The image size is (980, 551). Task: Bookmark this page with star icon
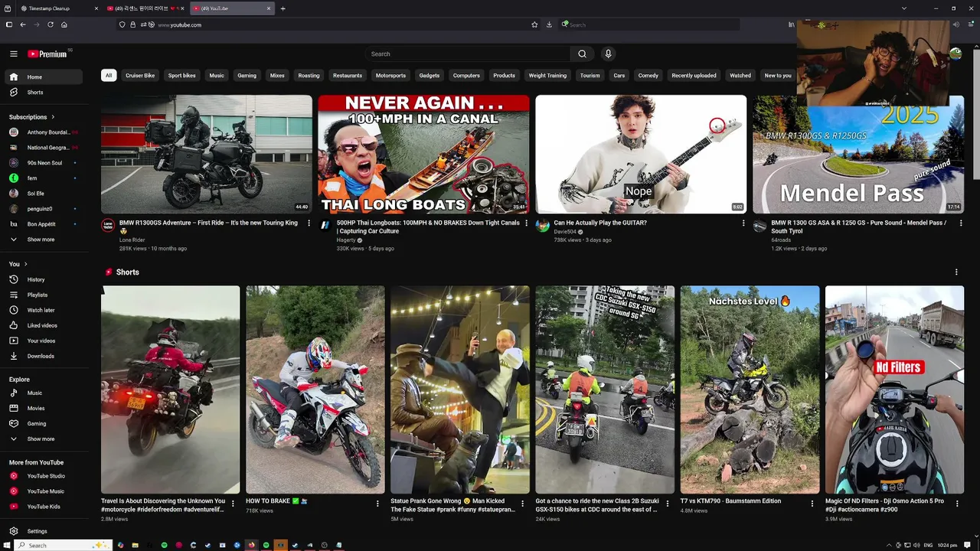coord(534,24)
